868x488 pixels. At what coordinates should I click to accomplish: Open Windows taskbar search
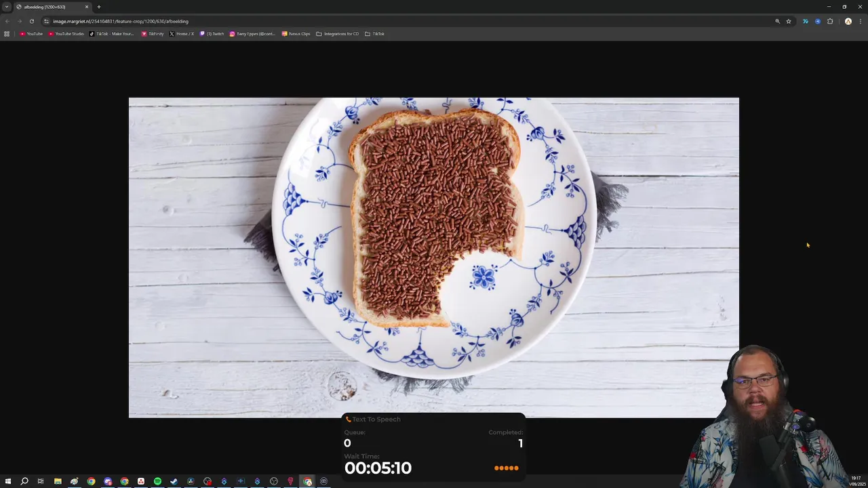pyautogui.click(x=24, y=481)
